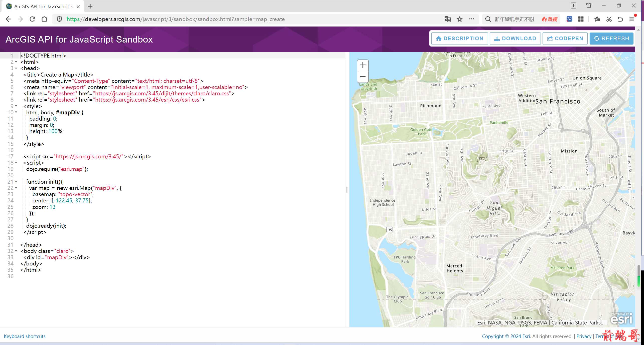Open a new browser tab
The width and height of the screenshot is (644, 345).
[90, 6]
